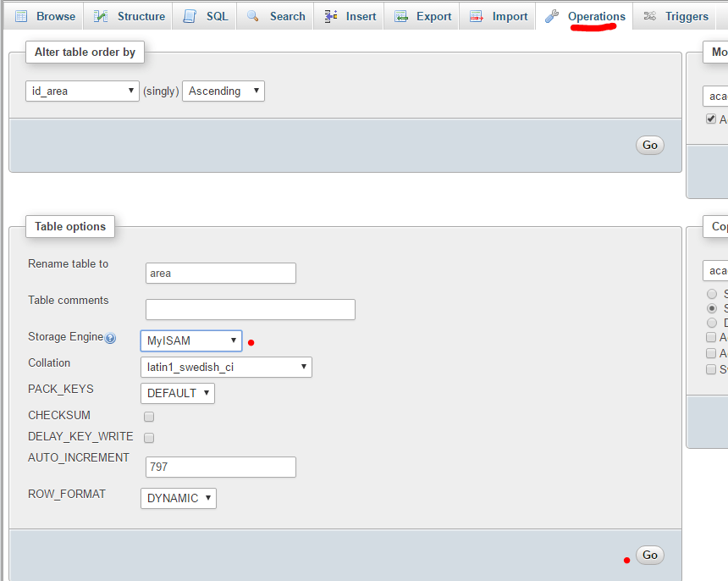Click inside the Rename table to field
728x581 pixels.
coord(220,273)
